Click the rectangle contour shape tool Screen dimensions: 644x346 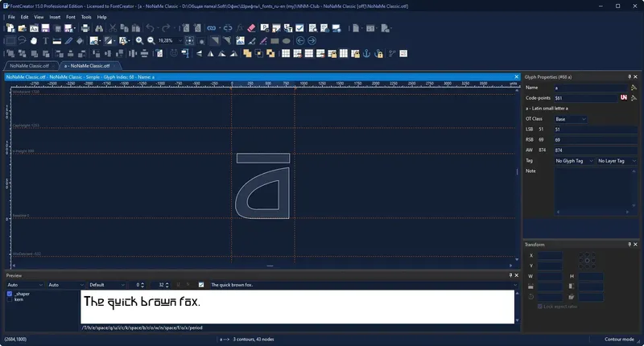[x=275, y=40]
